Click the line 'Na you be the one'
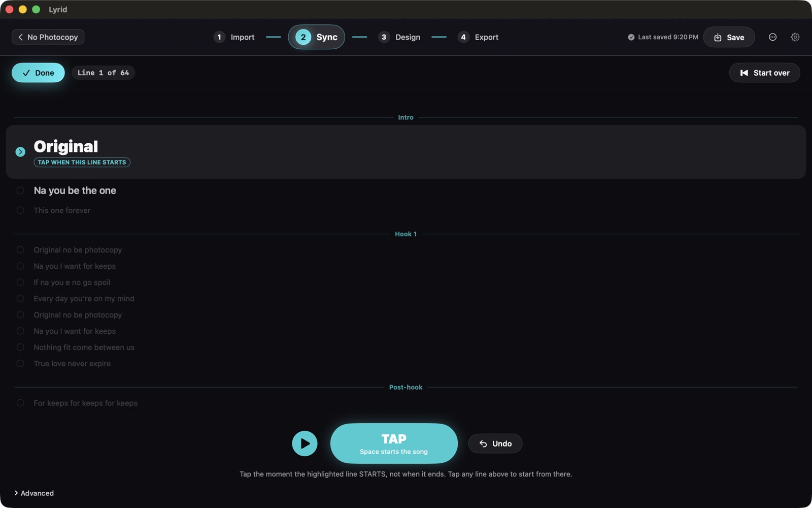The width and height of the screenshot is (812, 508). tap(75, 190)
